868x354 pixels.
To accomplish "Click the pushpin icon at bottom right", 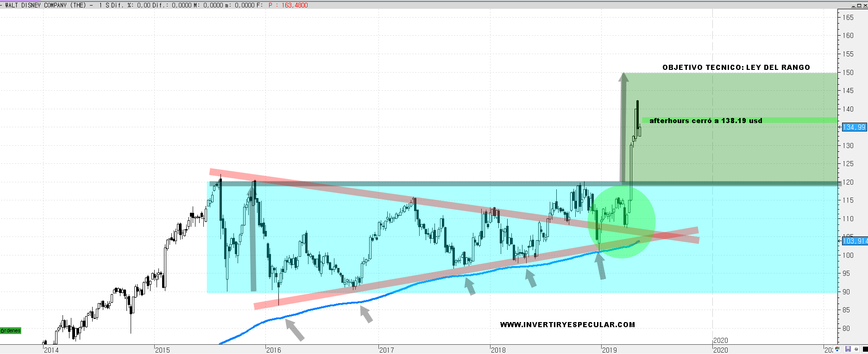I will click(x=856, y=349).
